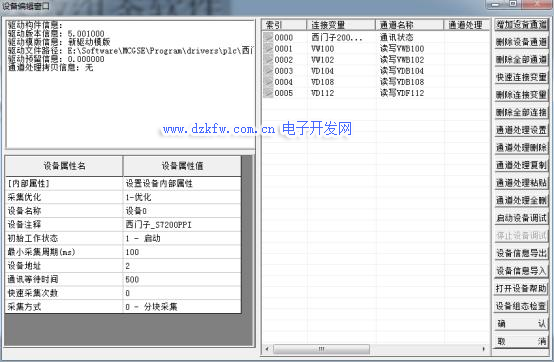Click the 删除全部通道 button

coord(521,59)
